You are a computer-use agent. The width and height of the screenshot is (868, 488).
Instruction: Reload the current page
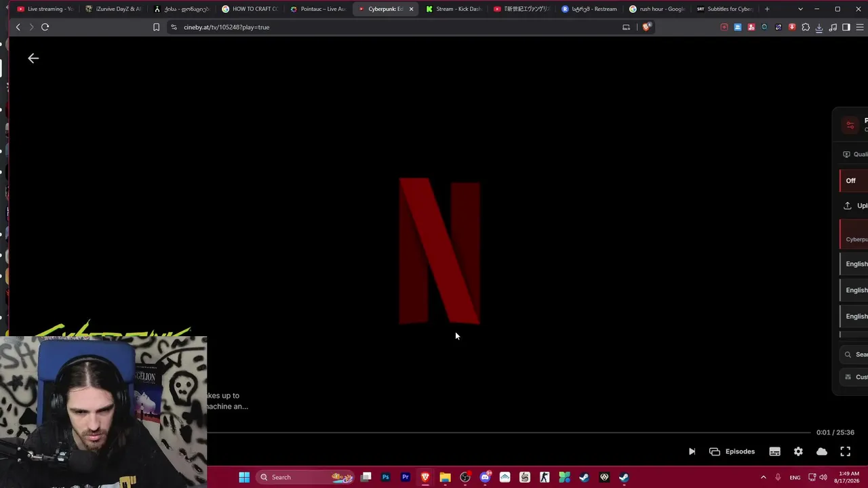45,27
